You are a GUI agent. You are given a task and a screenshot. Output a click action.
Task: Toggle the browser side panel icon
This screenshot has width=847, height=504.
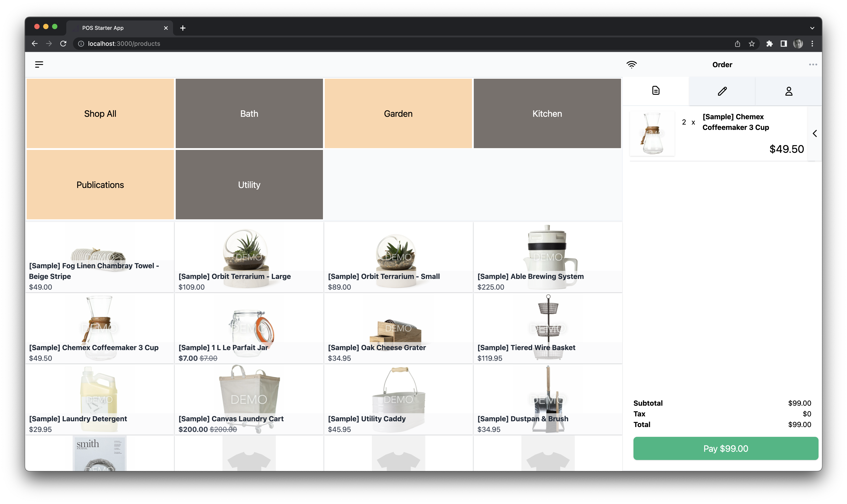783,43
